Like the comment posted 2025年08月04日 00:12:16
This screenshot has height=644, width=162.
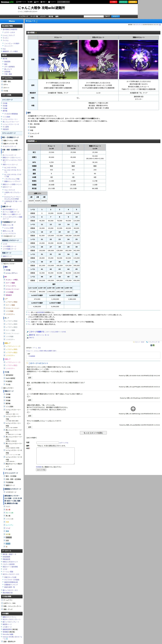coord(28,412)
